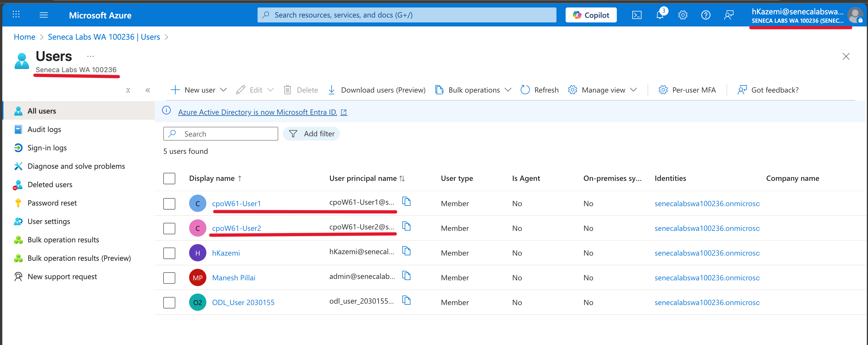868x345 pixels.
Task: Open the Azure apps grid launcher
Action: pos(16,14)
